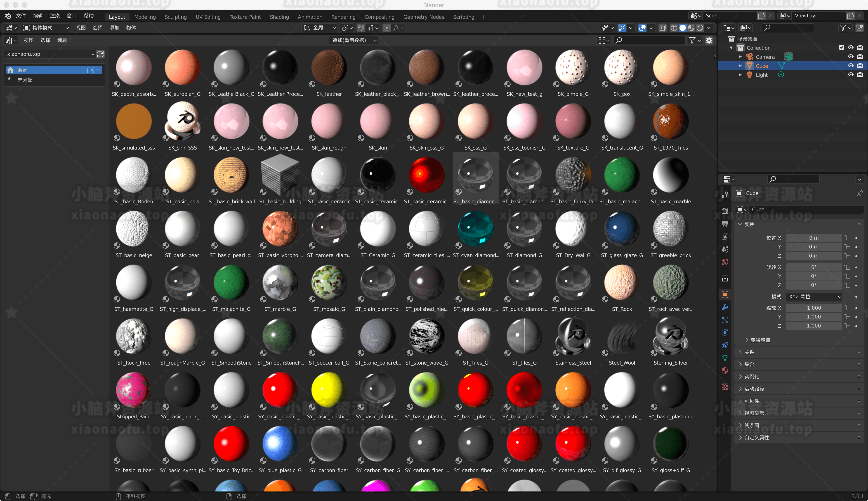Select the 未分配 catalog
The width and height of the screenshot is (868, 501).
tap(25, 80)
